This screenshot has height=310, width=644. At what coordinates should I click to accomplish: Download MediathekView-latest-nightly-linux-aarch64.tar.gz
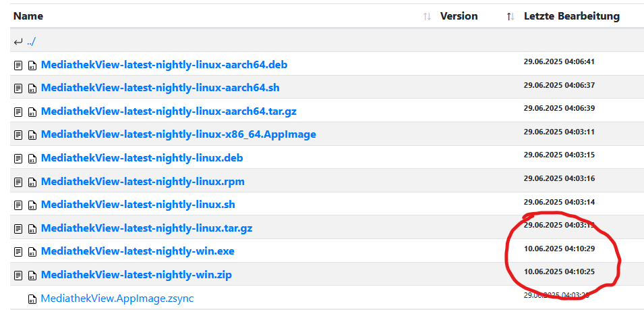point(169,111)
